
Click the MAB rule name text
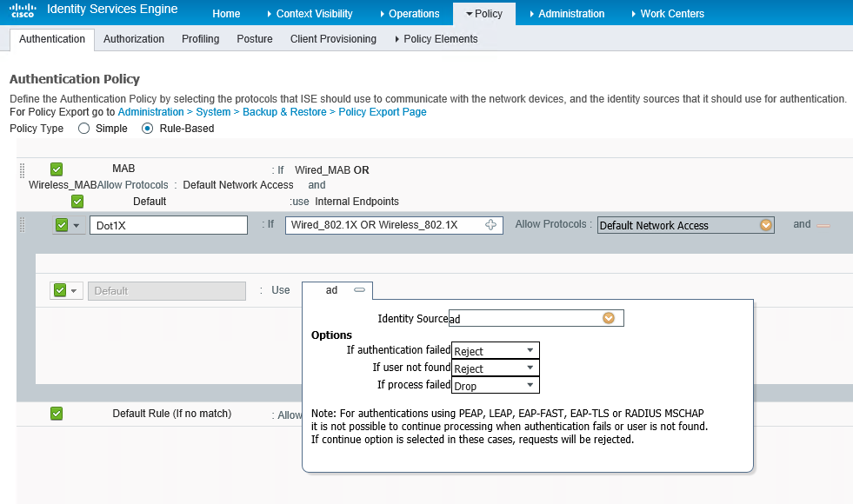123,169
